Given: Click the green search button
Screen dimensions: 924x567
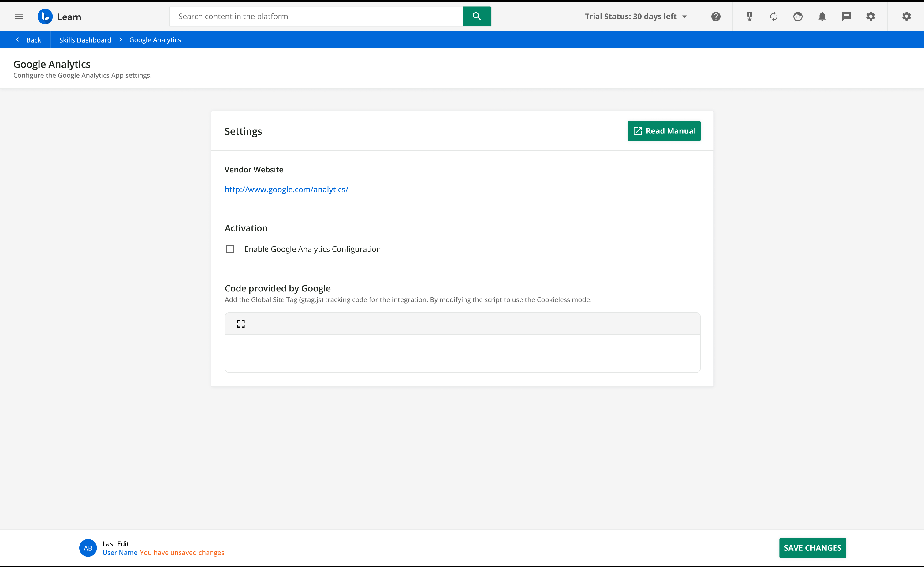Looking at the screenshot, I should pos(477,16).
